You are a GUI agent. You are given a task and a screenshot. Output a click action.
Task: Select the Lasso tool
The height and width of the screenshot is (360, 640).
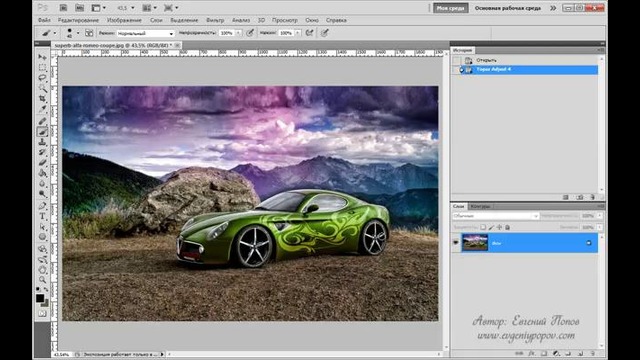[42, 78]
